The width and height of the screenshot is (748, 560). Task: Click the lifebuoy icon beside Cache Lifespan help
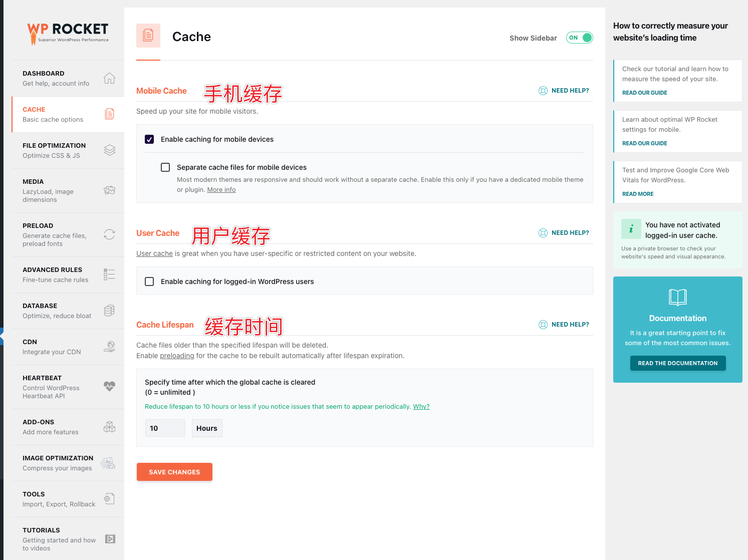tap(543, 325)
